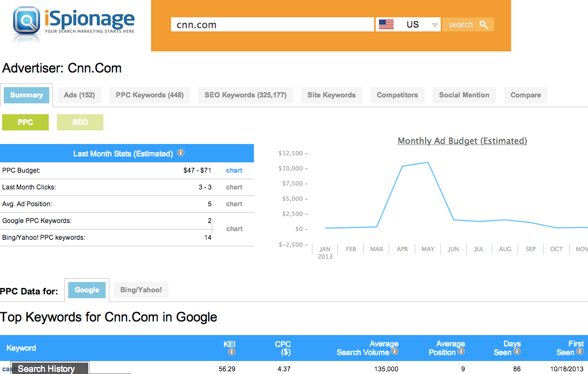Open the US country dropdown

click(408, 25)
